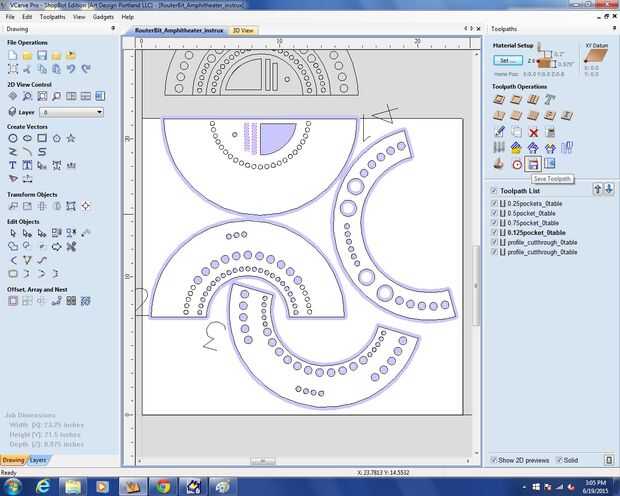Select the Draw Text T tool
The height and width of the screenshot is (496, 620).
[13, 165]
